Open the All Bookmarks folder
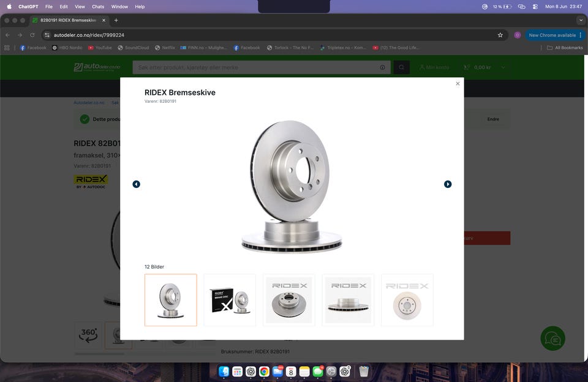 pyautogui.click(x=565, y=48)
